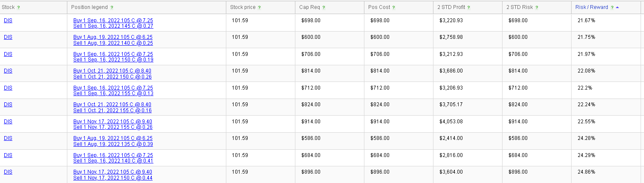This screenshot has height=183, width=644.
Task: Sort by the Risk / Reward header link
Action: point(592,7)
